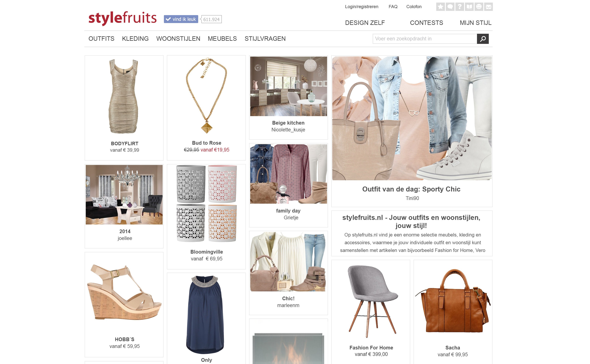Open the Beige kitchen room thumbnail

click(289, 86)
